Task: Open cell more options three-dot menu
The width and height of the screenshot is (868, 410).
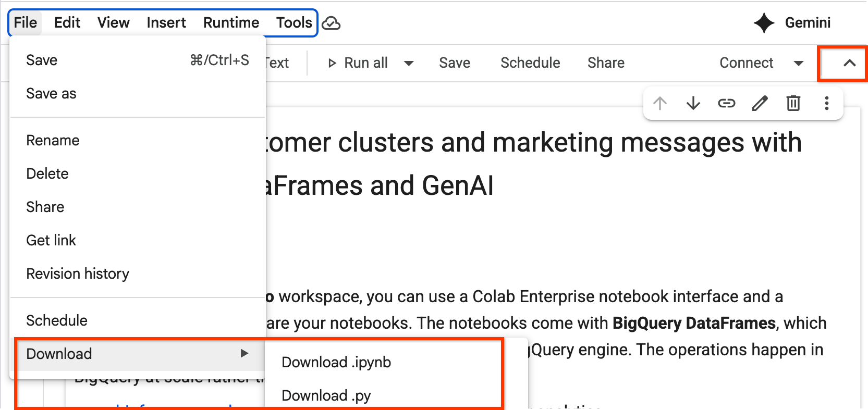Action: [x=826, y=103]
